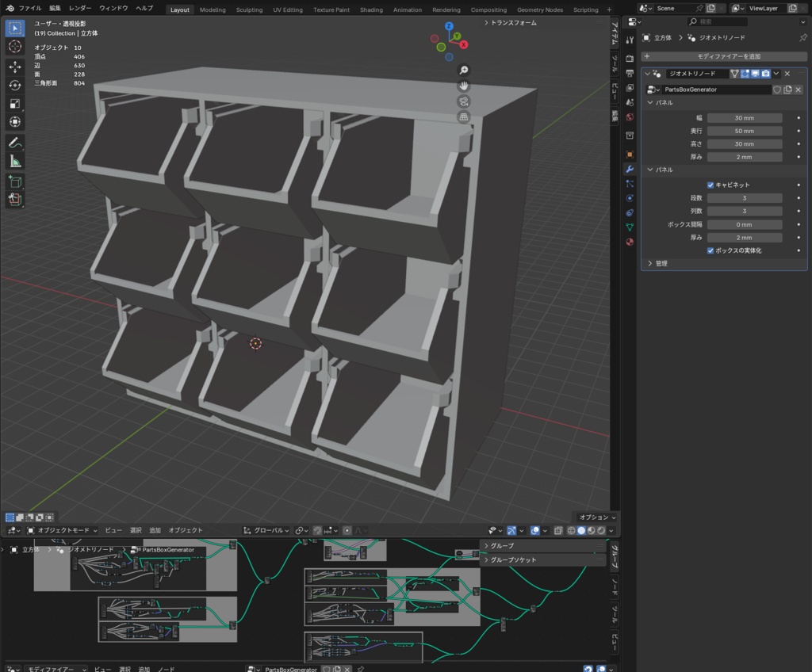This screenshot has width=812, height=672.
Task: Click the 幅 value field showing 30 mm
Action: [x=744, y=117]
